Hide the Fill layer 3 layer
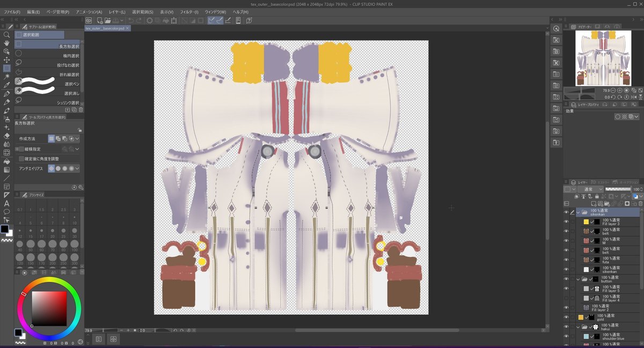644x348 pixels. click(566, 221)
